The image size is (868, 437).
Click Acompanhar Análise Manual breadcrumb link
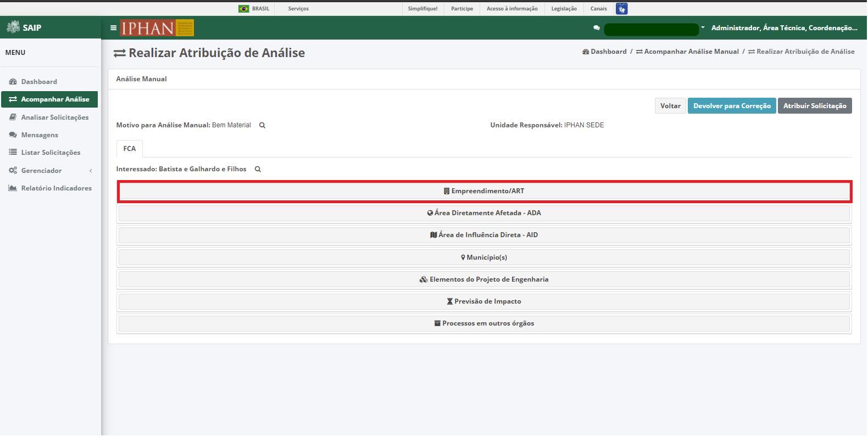click(687, 52)
